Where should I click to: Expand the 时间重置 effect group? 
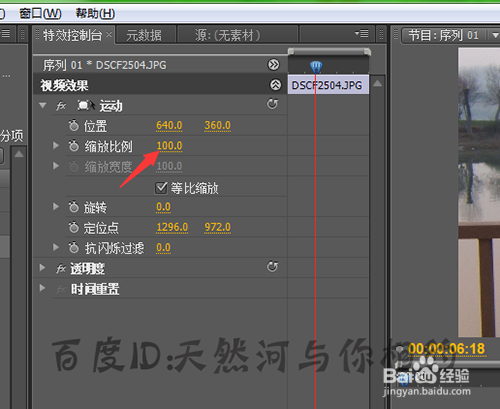point(42,288)
